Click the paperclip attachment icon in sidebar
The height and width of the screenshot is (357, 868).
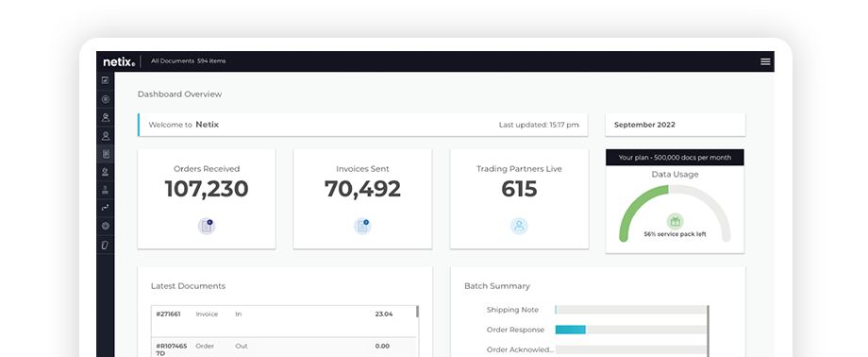click(x=105, y=245)
